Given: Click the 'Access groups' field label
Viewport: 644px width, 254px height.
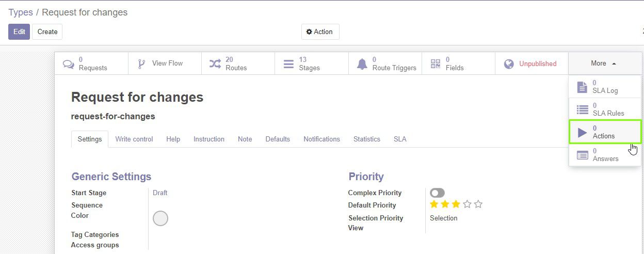Looking at the screenshot, I should tap(95, 245).
